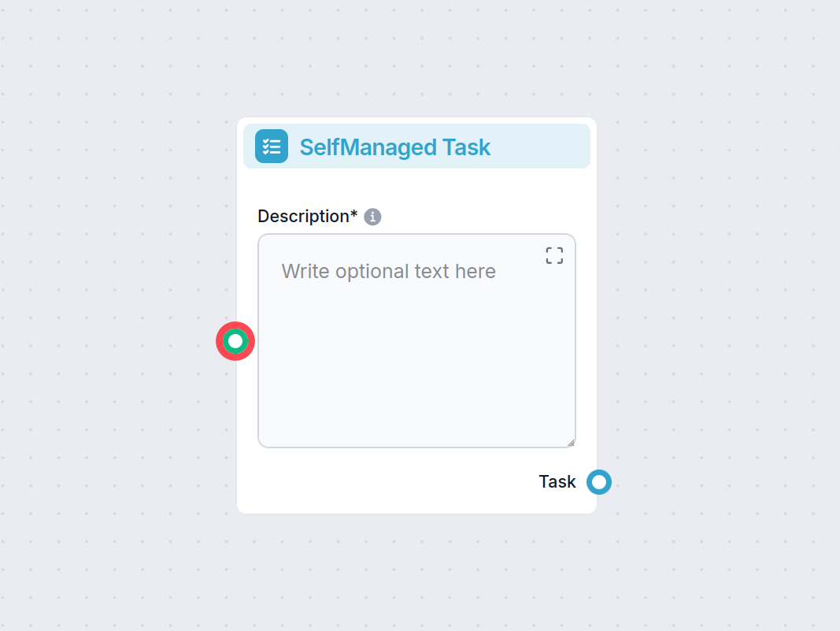Click the blue Task output handle
Screen dimensions: 840x631
(599, 482)
